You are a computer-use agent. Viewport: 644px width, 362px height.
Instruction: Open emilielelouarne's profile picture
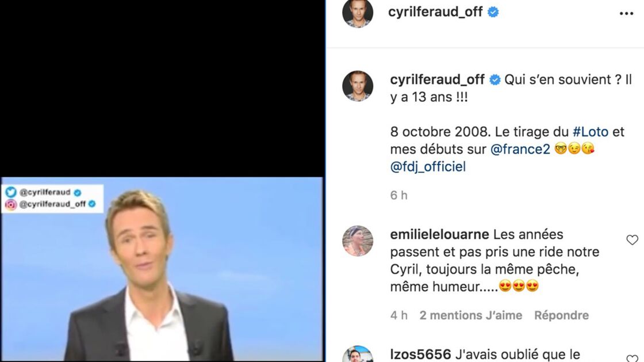[358, 241]
